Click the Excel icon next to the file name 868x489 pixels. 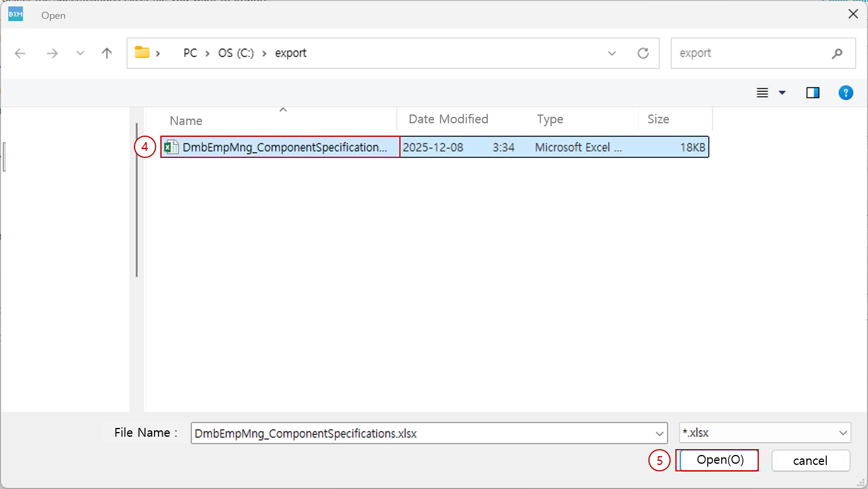pyautogui.click(x=172, y=147)
